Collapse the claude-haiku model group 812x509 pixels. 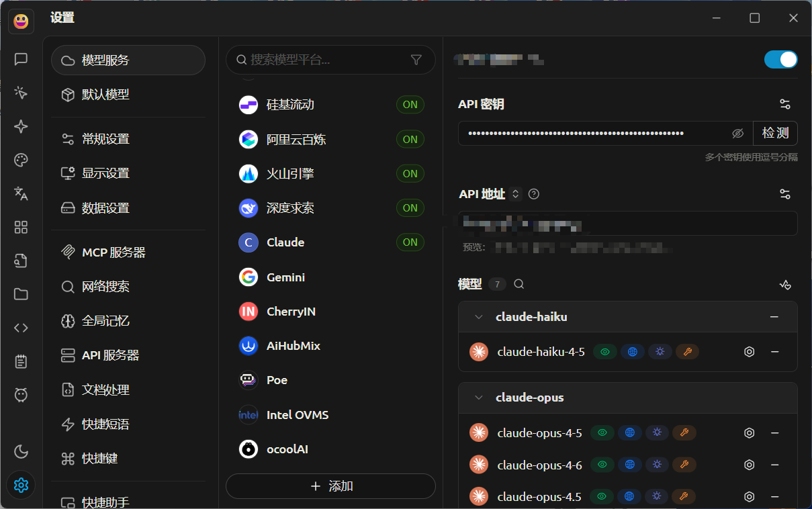click(479, 317)
